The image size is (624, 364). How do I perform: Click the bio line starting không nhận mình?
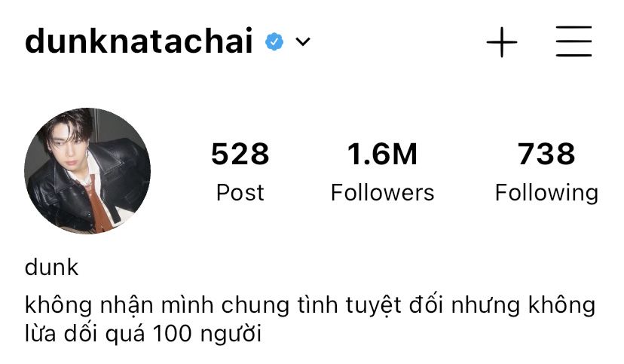pos(310,305)
